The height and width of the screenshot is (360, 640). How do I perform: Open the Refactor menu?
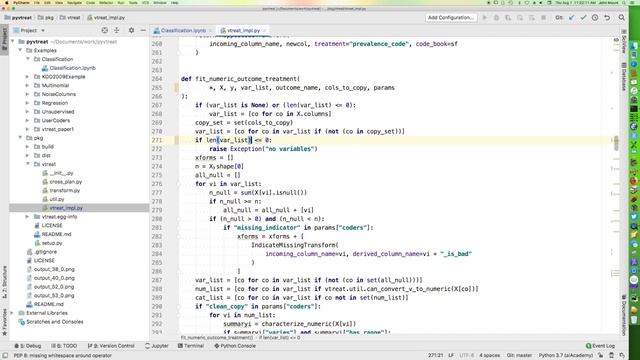click(x=106, y=3)
